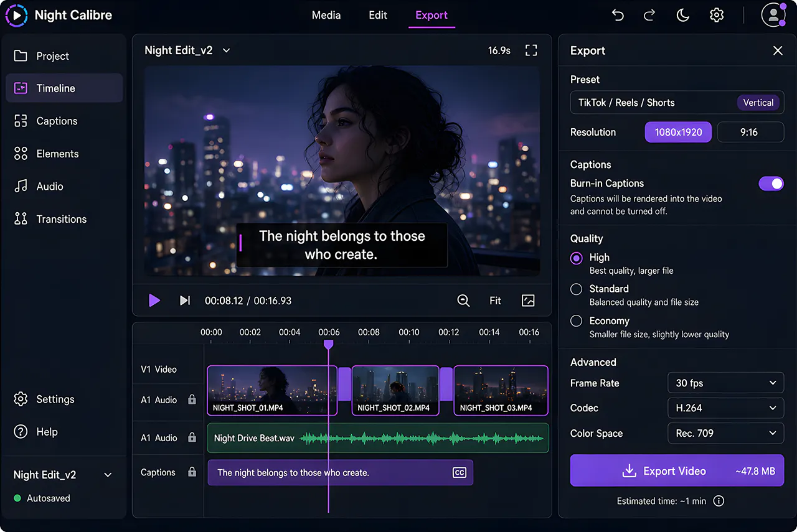
Task: Enter fullscreen preview
Action: point(531,50)
